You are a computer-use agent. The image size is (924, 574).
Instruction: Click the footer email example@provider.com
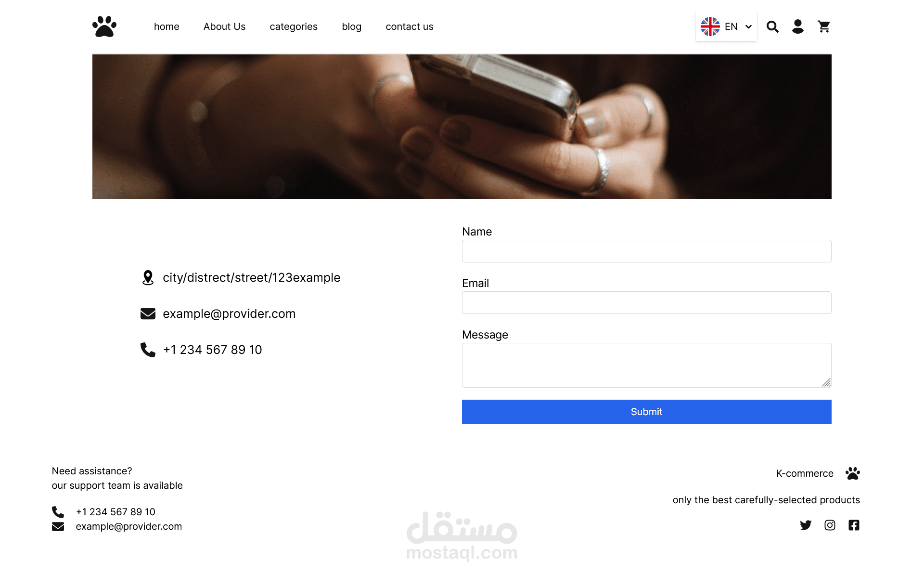[129, 526]
